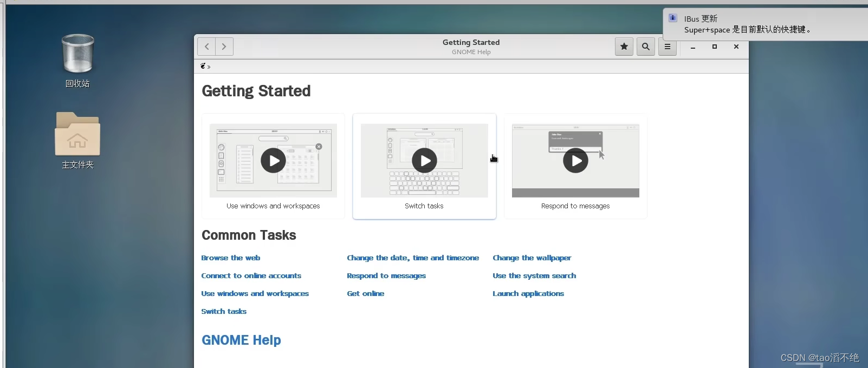Open Change the date, time and timezone

coord(413,258)
